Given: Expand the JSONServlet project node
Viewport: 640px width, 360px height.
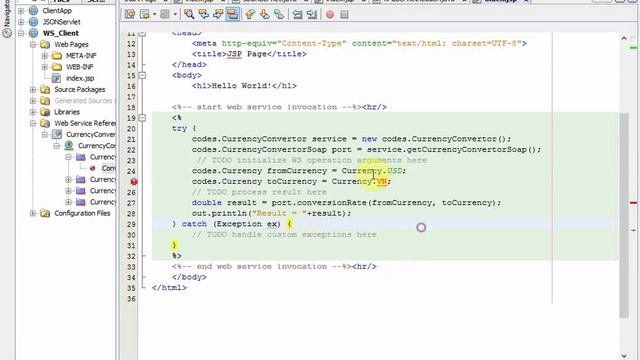Looking at the screenshot, I should (21, 22).
